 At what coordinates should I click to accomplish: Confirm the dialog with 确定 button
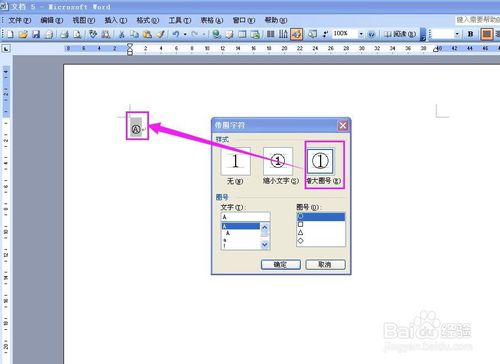click(x=281, y=265)
